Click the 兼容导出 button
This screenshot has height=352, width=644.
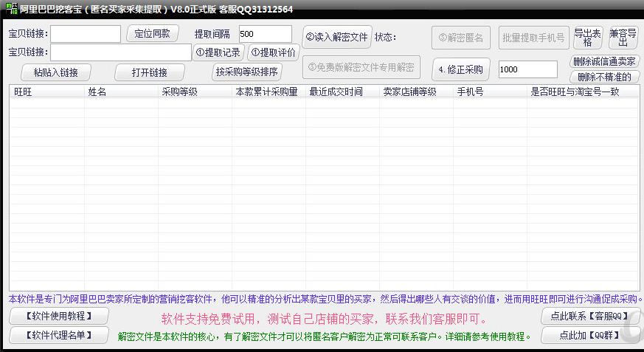(623, 38)
